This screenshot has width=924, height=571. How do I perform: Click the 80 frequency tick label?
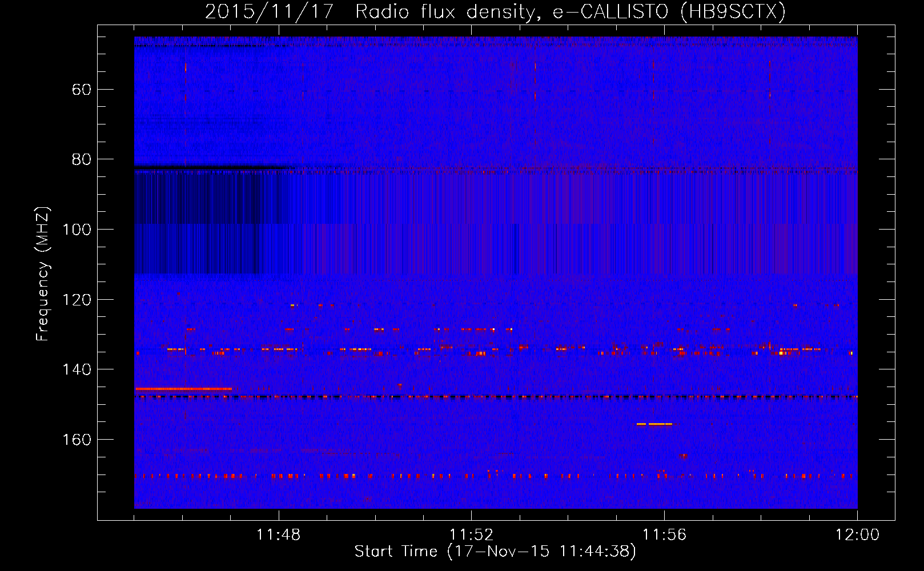[82, 159]
